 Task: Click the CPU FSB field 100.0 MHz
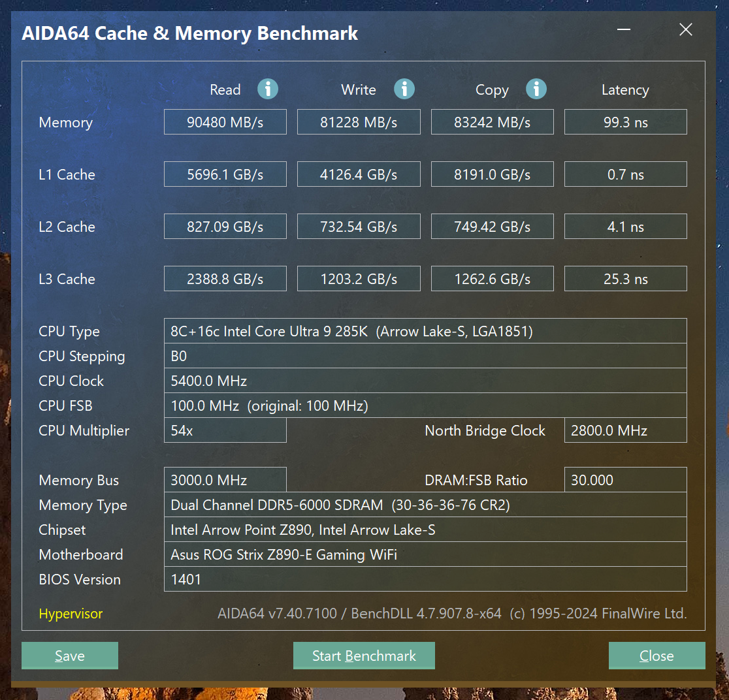coord(425,406)
